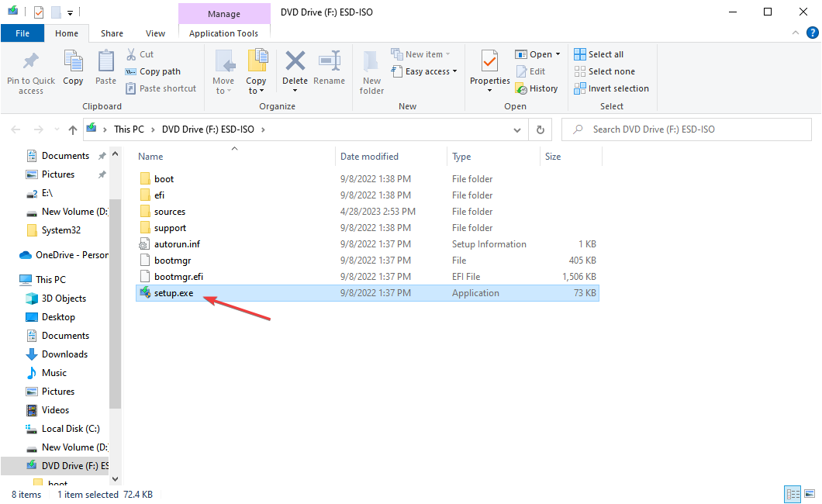Click the Forward navigation arrow
Viewport: 822px width, 504px height.
click(x=38, y=129)
